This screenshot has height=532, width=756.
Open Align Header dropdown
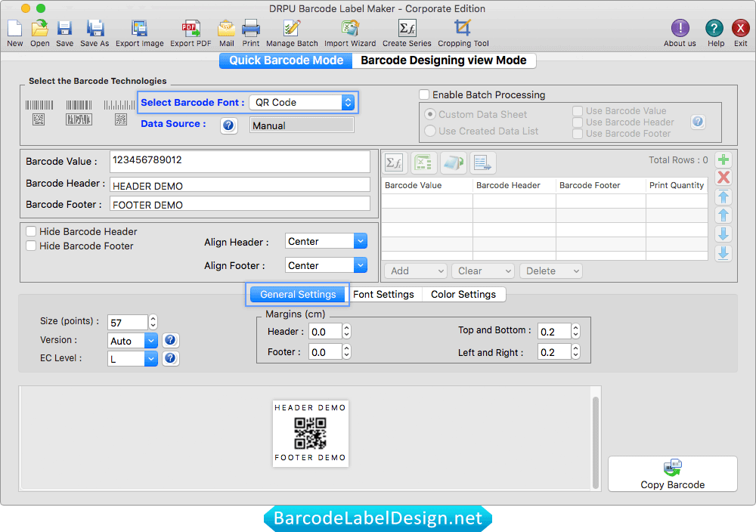coord(325,241)
